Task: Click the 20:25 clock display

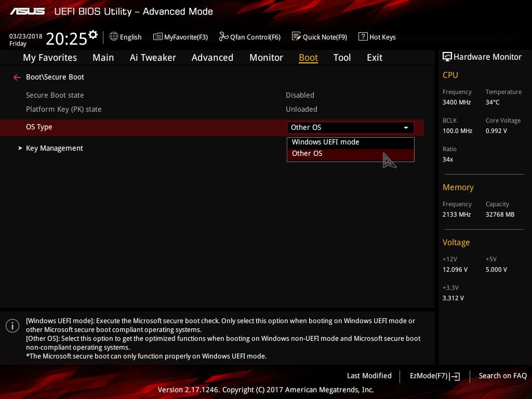Action: coord(66,38)
